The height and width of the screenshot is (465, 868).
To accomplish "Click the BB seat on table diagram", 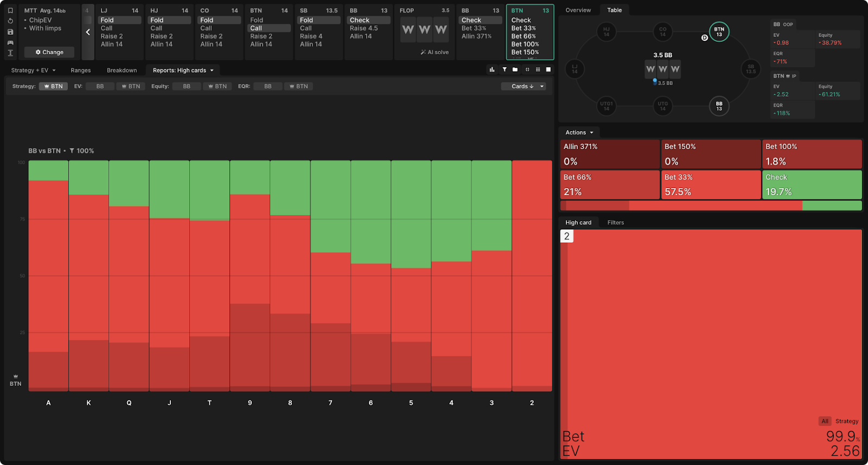I will 719,106.
